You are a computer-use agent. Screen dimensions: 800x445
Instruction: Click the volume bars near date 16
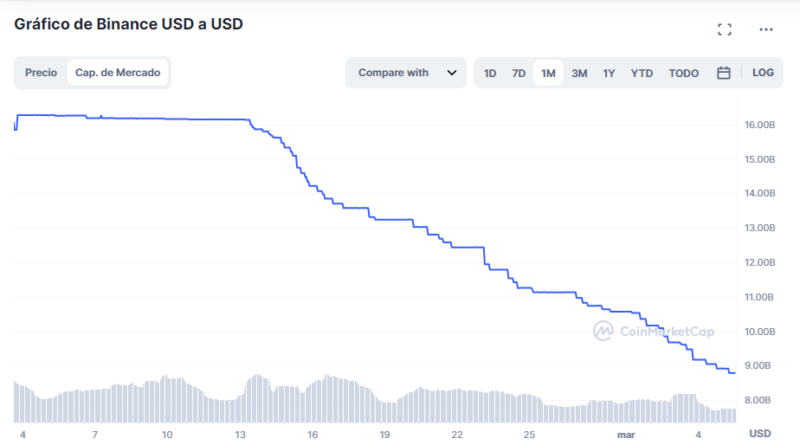point(313,400)
